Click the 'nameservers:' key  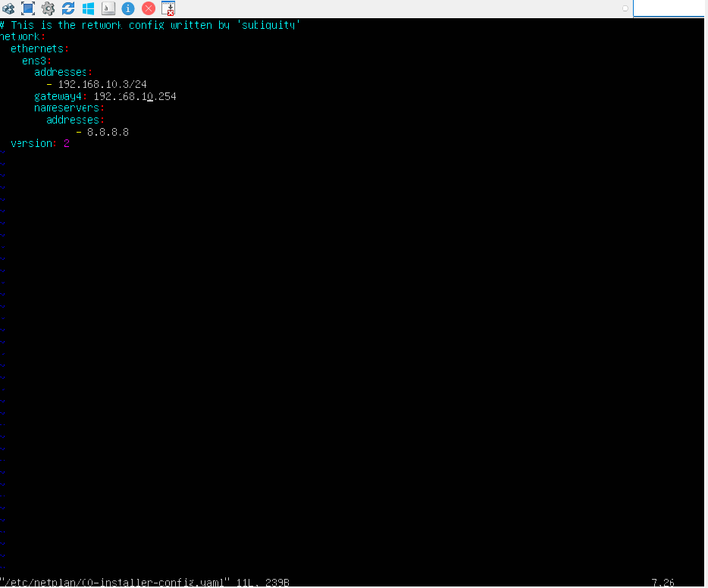[x=69, y=108]
